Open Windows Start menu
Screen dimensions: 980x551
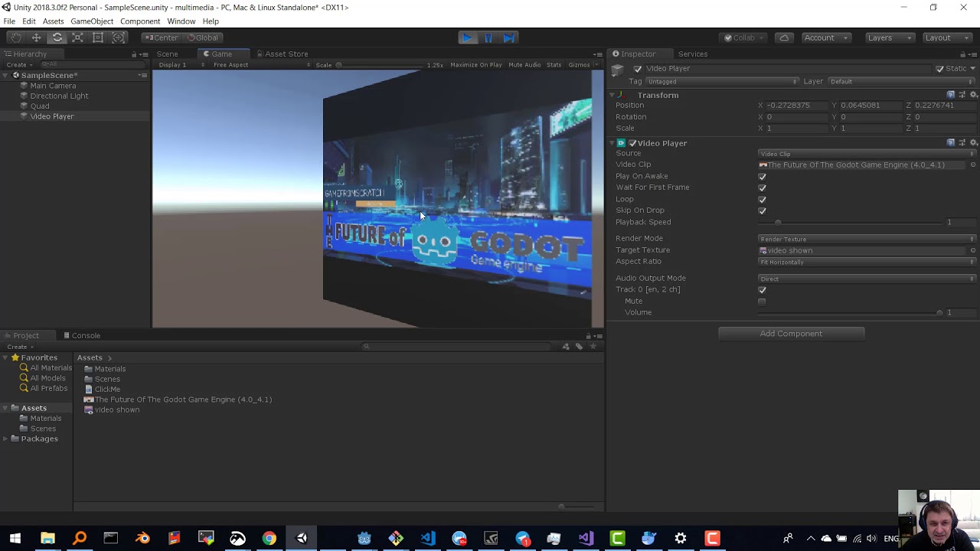coord(15,538)
